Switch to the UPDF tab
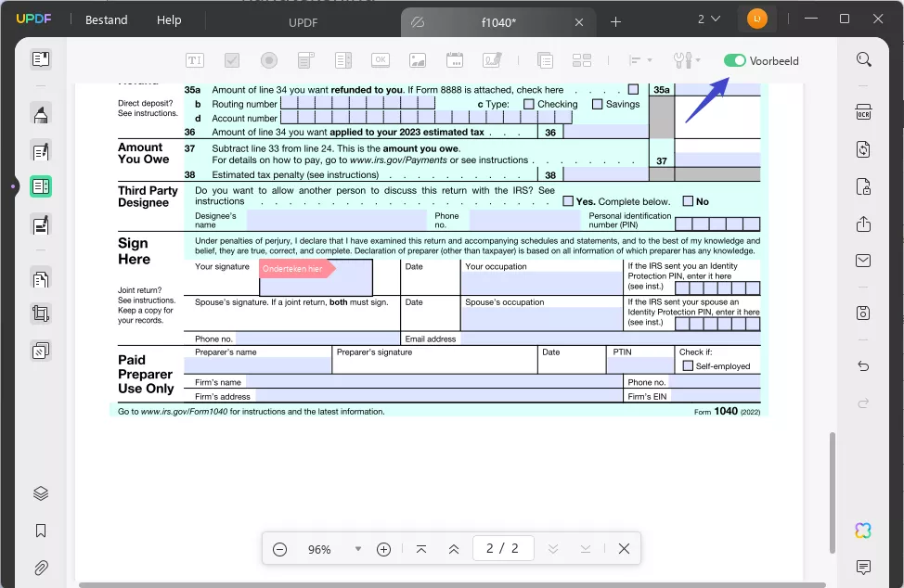Screen dimensions: 904x588 click(303, 22)
